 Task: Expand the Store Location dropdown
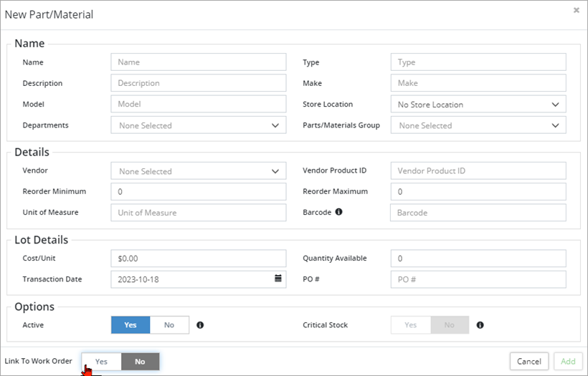click(x=478, y=105)
